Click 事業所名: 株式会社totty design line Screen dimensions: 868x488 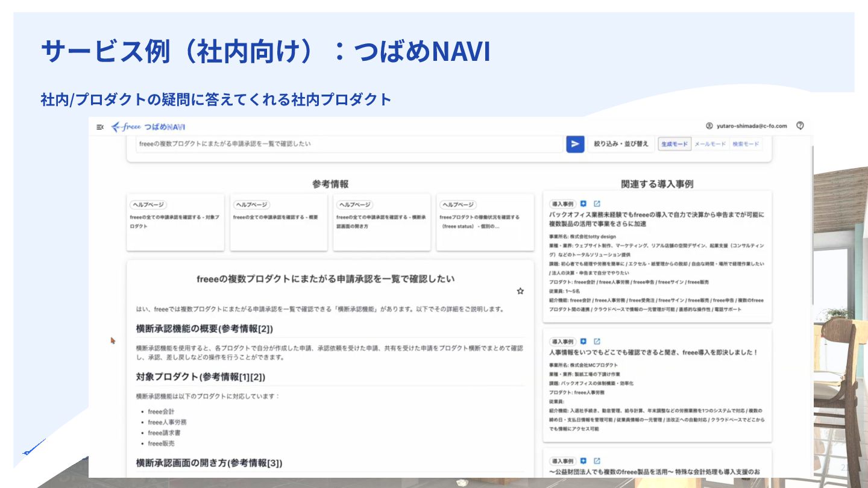click(582, 237)
